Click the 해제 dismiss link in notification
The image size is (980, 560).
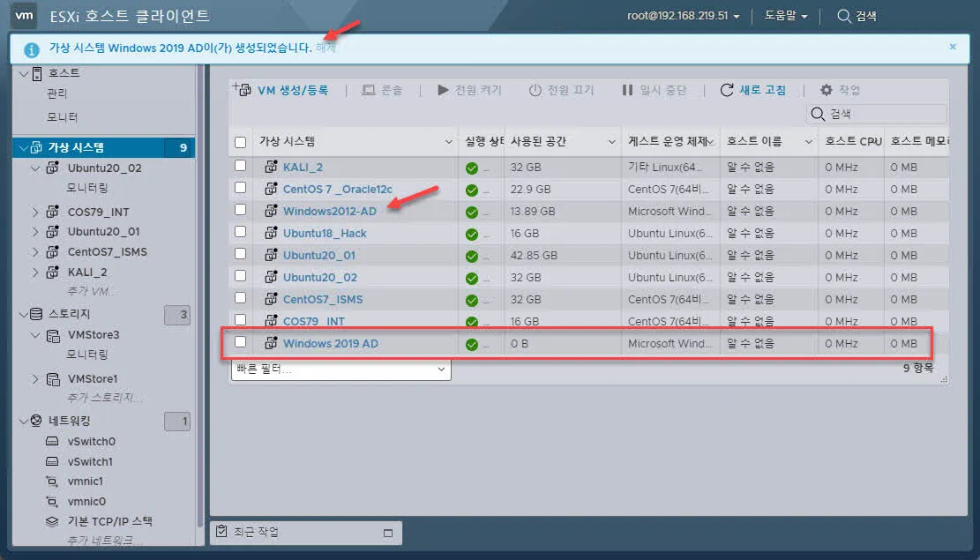coord(325,47)
